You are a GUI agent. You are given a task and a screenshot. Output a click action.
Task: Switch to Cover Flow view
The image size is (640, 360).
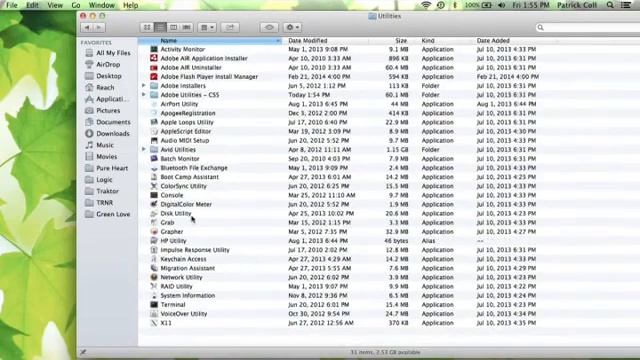tap(187, 27)
